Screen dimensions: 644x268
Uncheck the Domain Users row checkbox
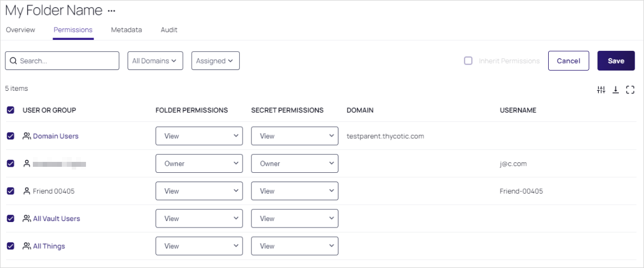(10, 136)
